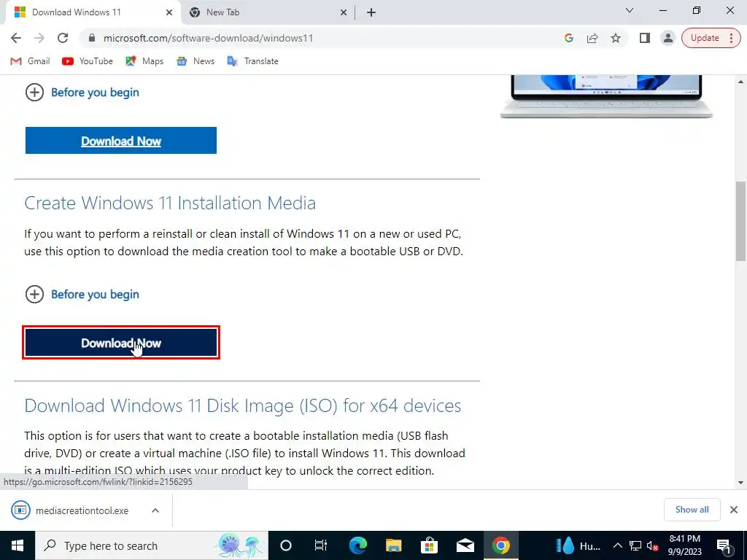Launch Microsoft Edge from taskbar

(x=358, y=545)
